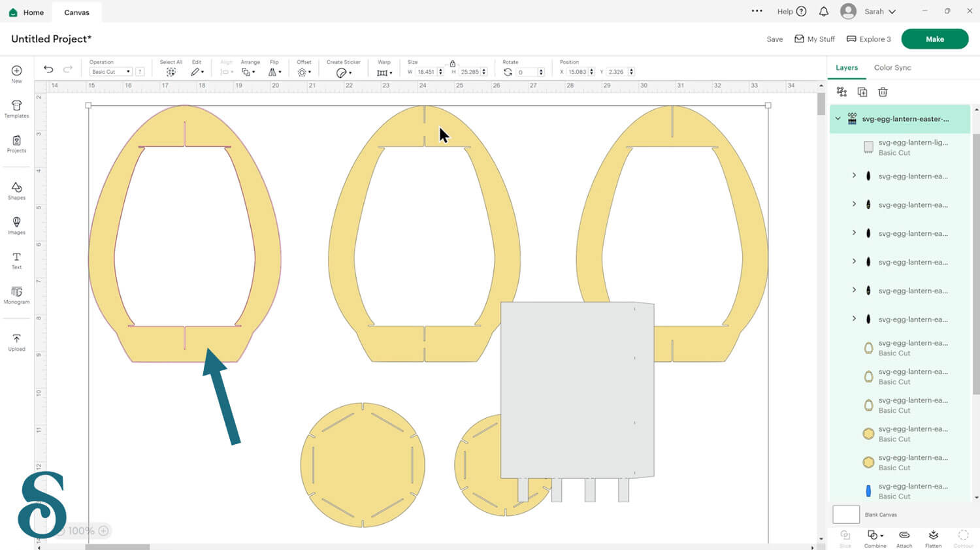Click the Home icon tab
The image size is (980, 550).
tap(26, 12)
